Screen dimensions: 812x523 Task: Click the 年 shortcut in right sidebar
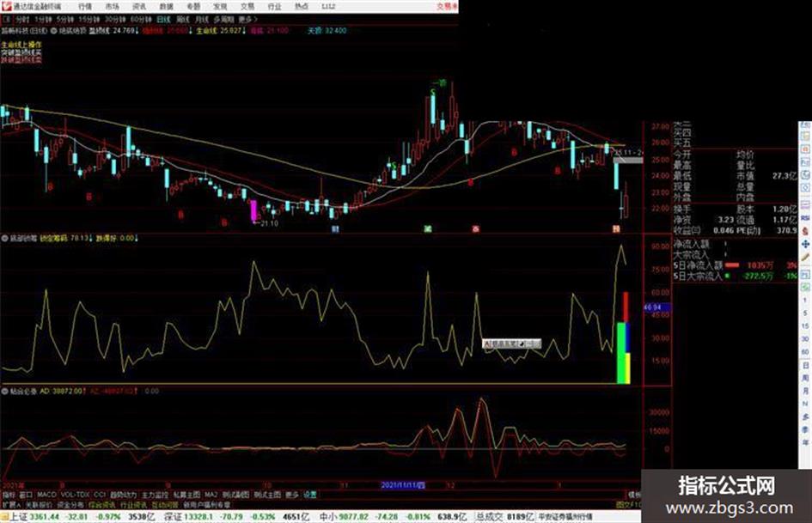click(805, 443)
